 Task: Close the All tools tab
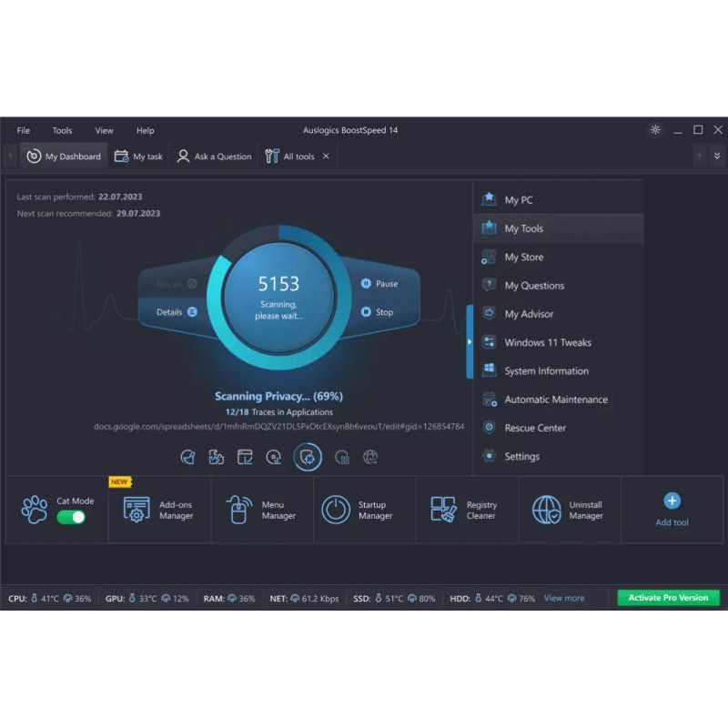326,157
